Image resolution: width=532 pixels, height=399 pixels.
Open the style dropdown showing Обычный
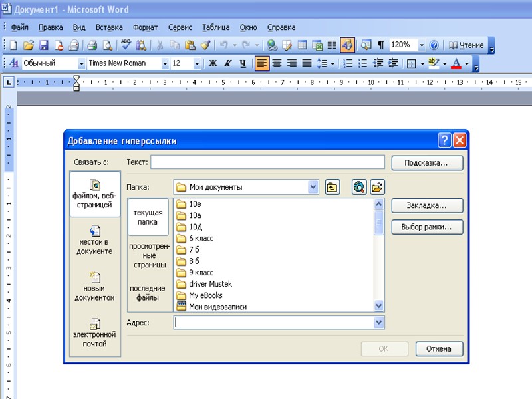point(81,63)
